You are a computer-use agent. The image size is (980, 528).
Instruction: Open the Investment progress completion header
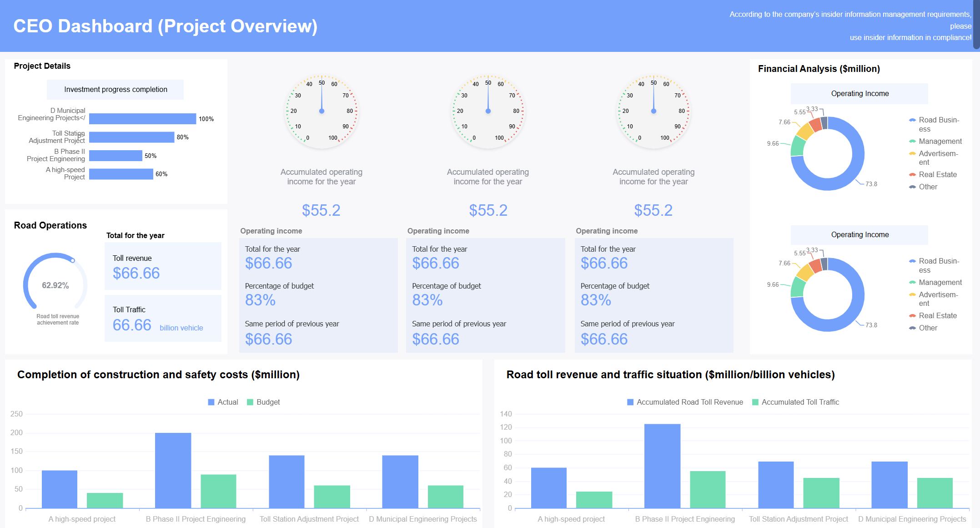tap(115, 89)
